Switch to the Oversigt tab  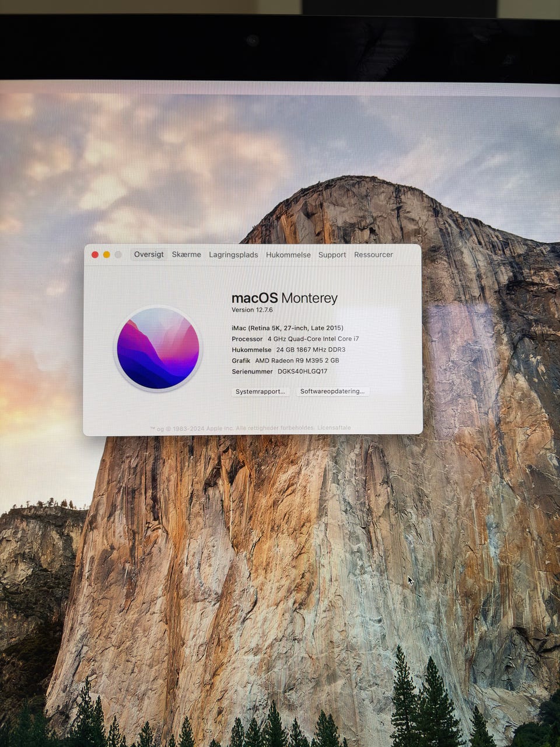click(x=149, y=254)
